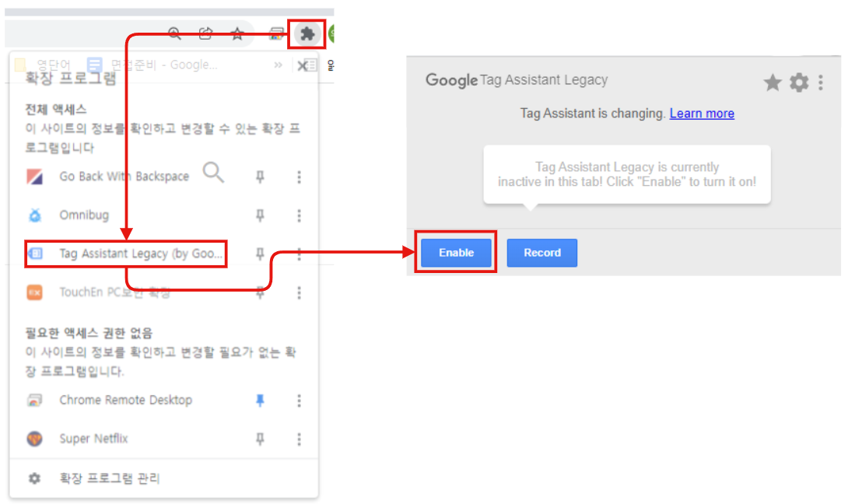Open Tag Assistant settings gear icon

[799, 82]
